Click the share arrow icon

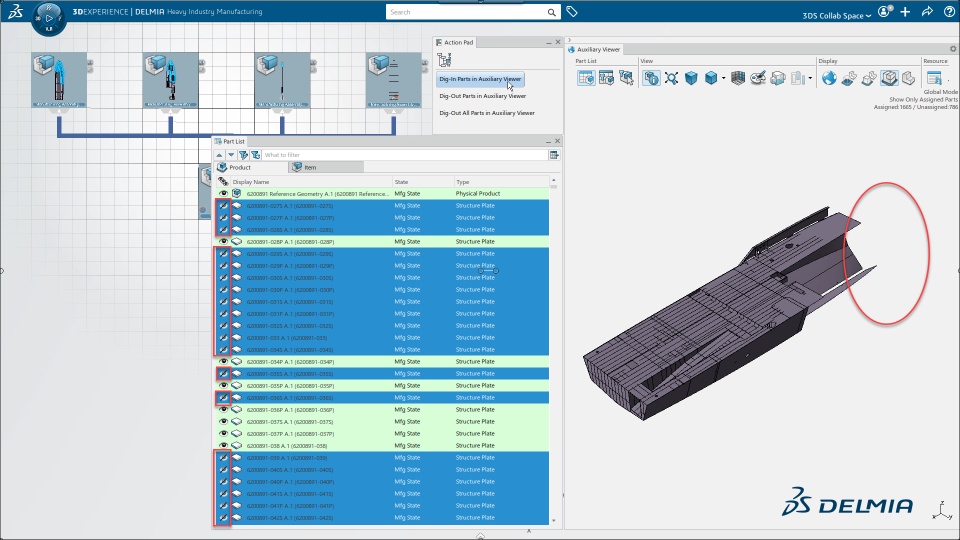(x=928, y=12)
